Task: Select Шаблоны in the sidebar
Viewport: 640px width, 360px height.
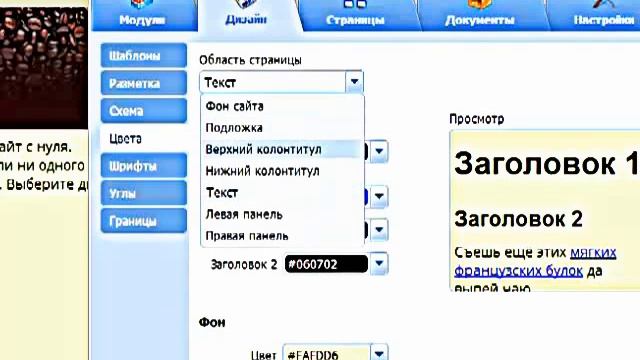Action: [x=144, y=56]
